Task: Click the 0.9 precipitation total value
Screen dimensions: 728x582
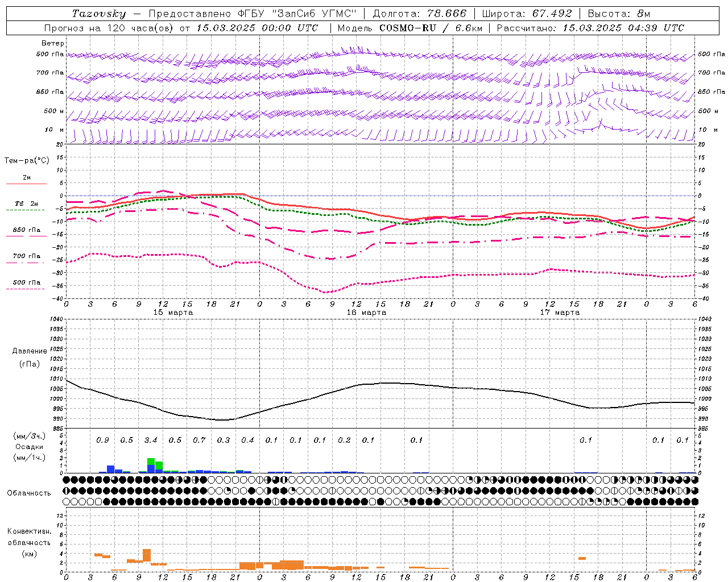Action: point(102,440)
